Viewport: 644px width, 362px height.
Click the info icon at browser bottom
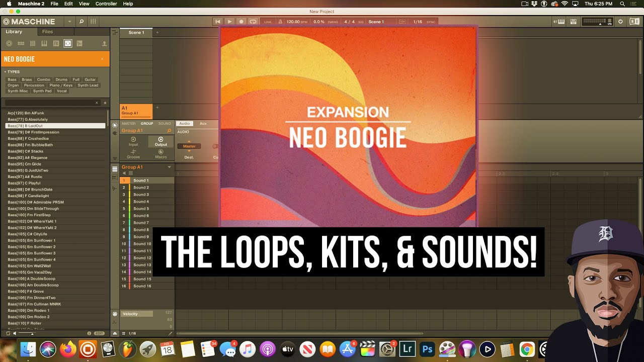(x=90, y=333)
